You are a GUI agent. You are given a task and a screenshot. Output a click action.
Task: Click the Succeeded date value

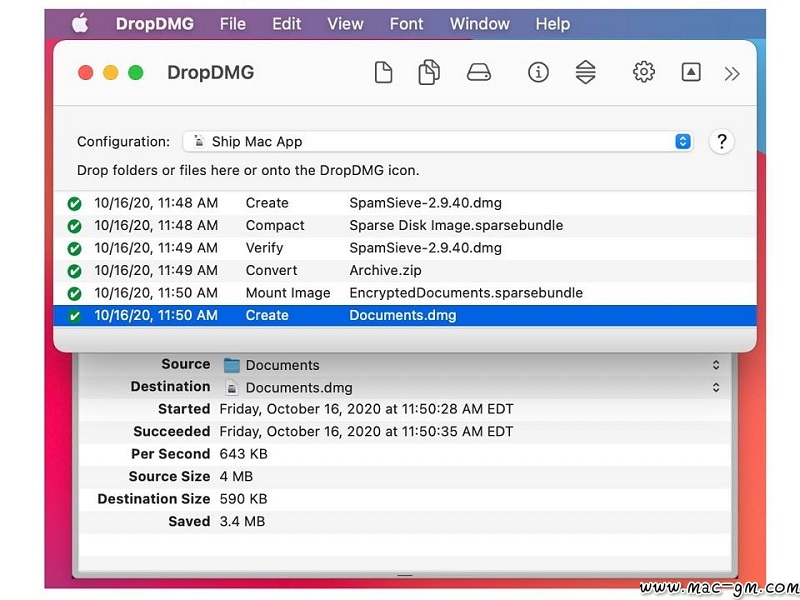click(366, 432)
